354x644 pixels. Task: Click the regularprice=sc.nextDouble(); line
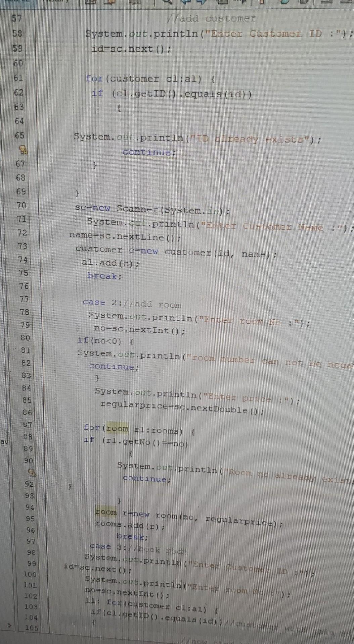pyautogui.click(x=182, y=407)
